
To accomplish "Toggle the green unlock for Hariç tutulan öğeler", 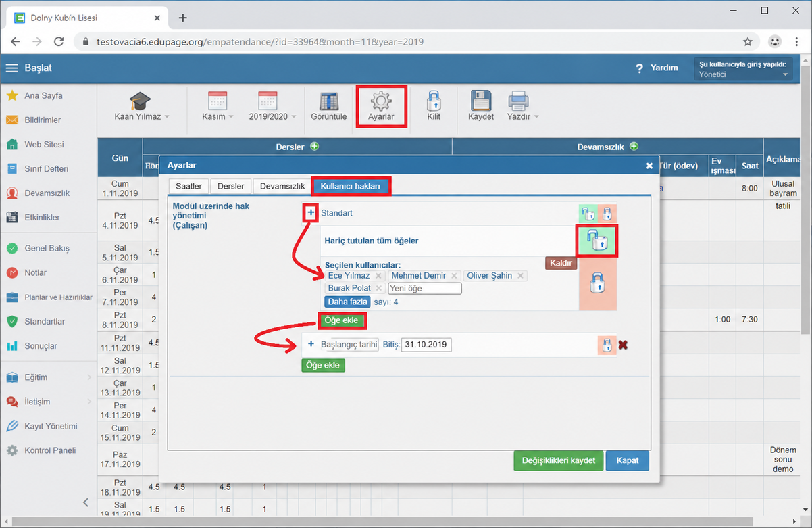I will point(597,241).
